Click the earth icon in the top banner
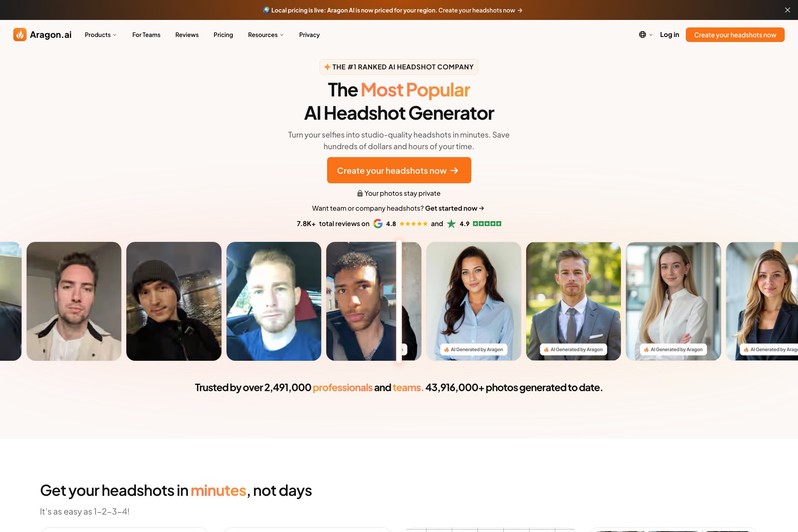798x532 pixels. coord(266,10)
